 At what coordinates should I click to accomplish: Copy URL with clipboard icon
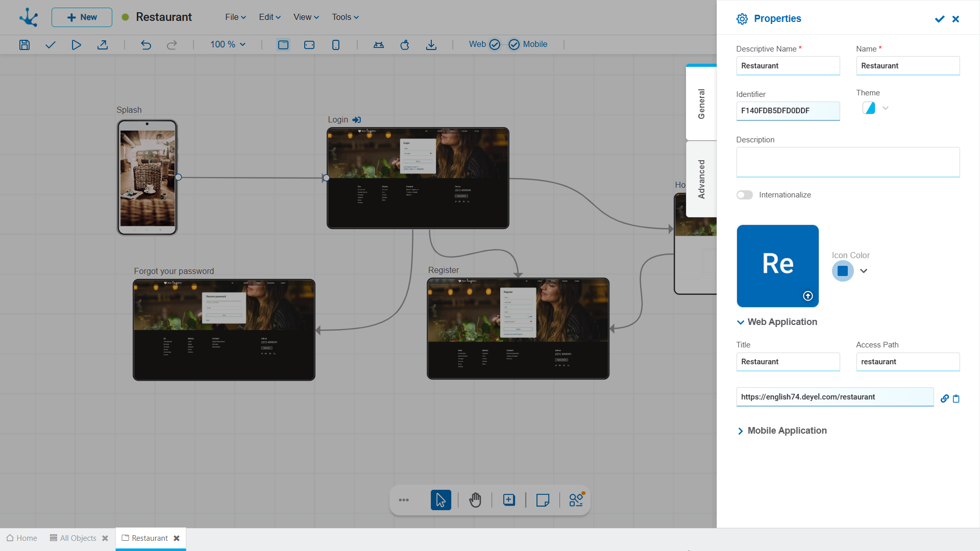957,398
